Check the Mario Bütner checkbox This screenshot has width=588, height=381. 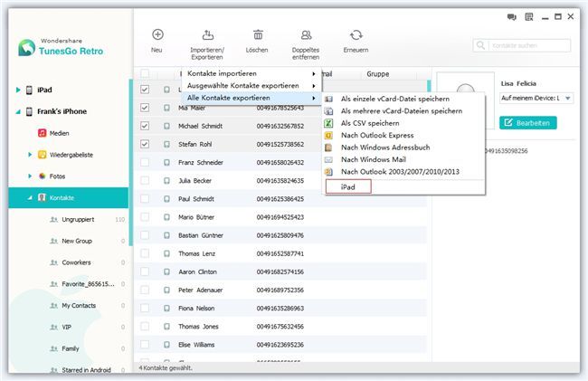(145, 217)
